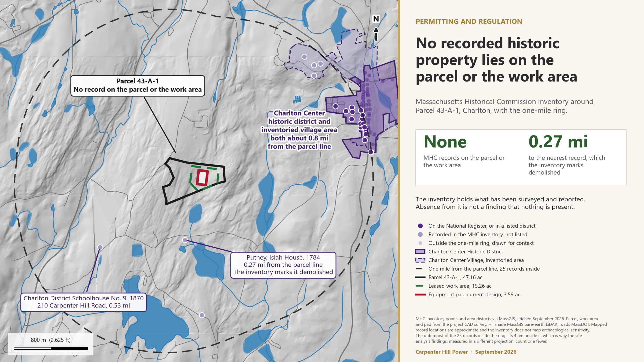Click 'One mile from the parcel line, 25 records inside'
The width and height of the screenshot is (644, 362).
point(484,269)
